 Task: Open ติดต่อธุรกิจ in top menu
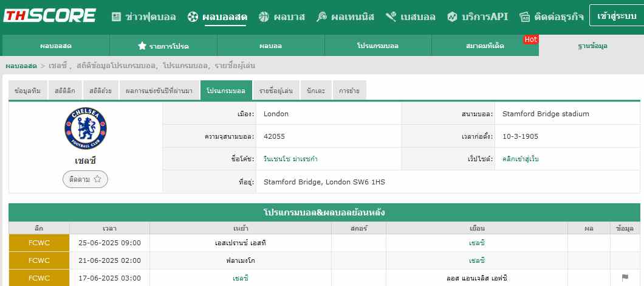(x=559, y=17)
